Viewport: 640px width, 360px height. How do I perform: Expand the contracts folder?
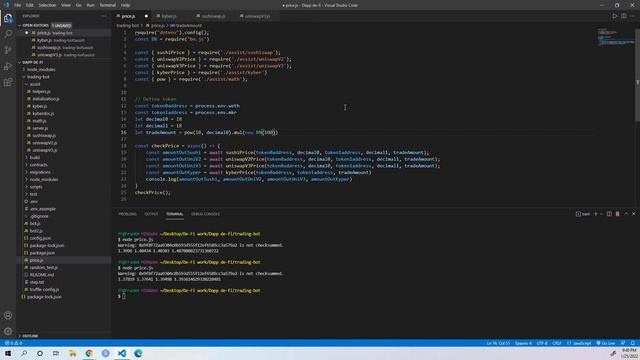click(x=38, y=165)
